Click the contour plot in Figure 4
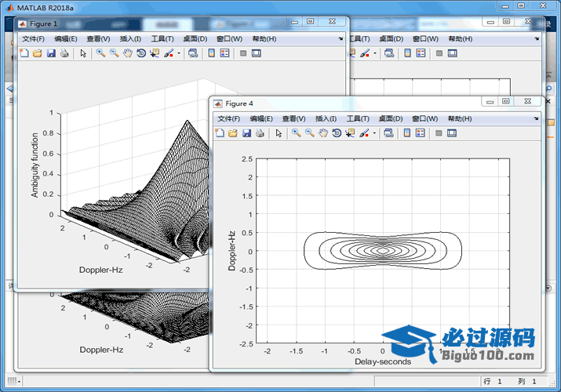Viewport: 561px width, 392px height. click(x=383, y=251)
